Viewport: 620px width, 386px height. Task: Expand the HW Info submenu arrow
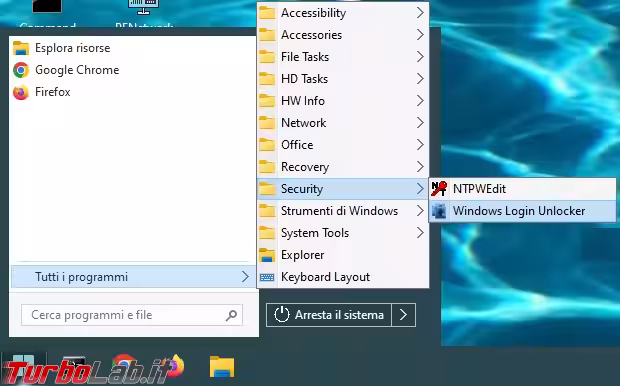pyautogui.click(x=420, y=101)
